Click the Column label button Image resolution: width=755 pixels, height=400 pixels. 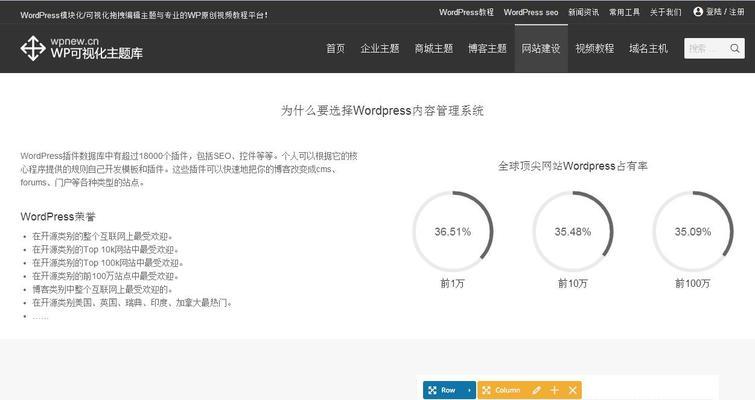tap(508, 390)
